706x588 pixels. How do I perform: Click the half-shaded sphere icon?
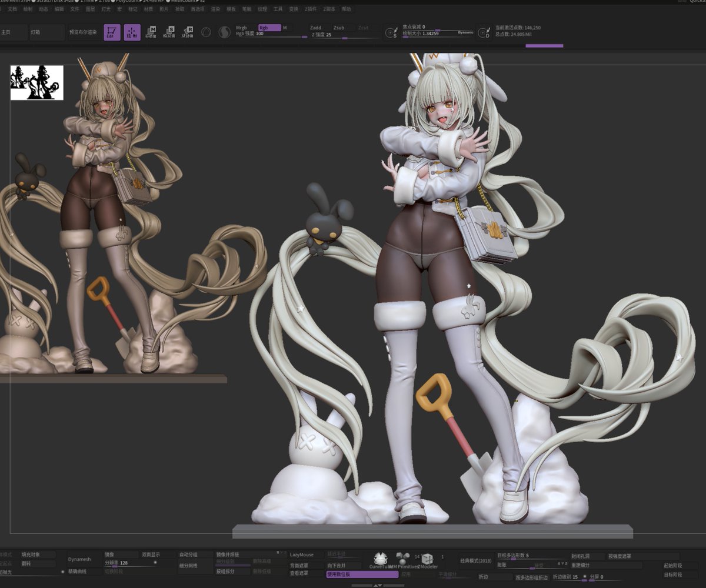tap(224, 32)
